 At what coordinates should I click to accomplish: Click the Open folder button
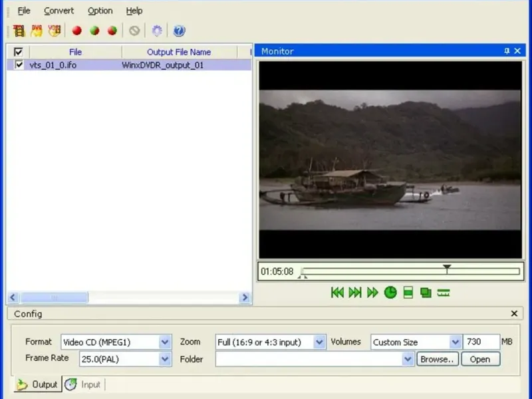pos(480,359)
